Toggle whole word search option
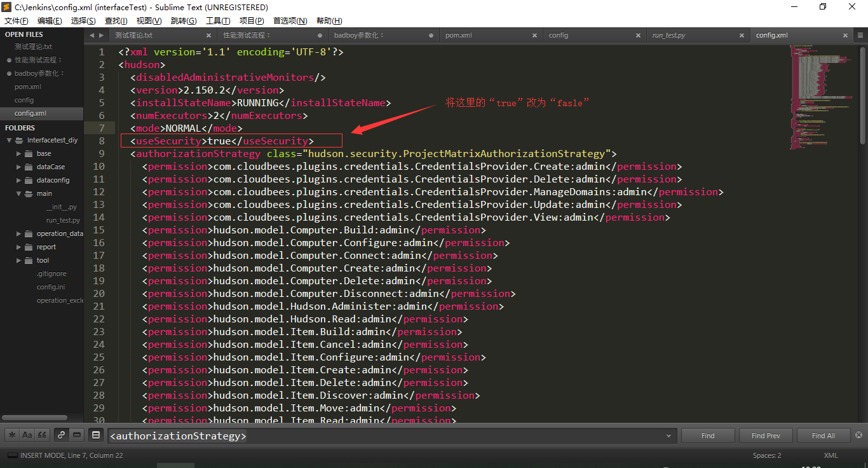The width and height of the screenshot is (868, 468). [x=43, y=436]
